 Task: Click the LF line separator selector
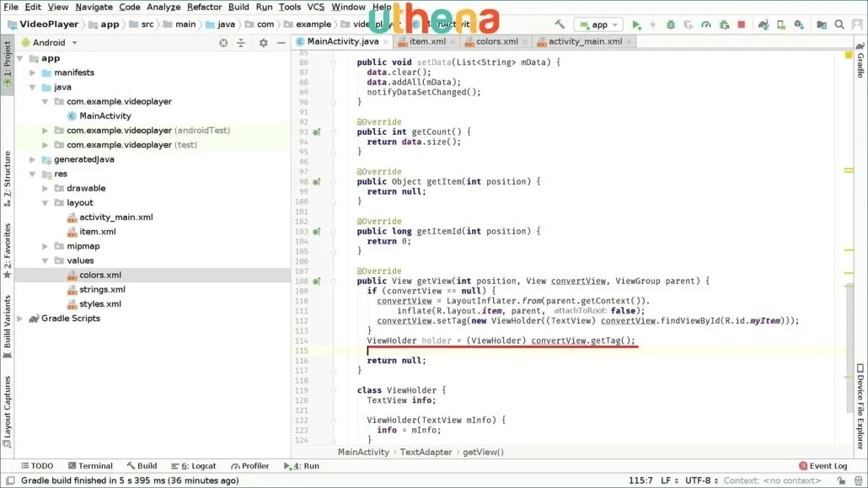point(669,480)
